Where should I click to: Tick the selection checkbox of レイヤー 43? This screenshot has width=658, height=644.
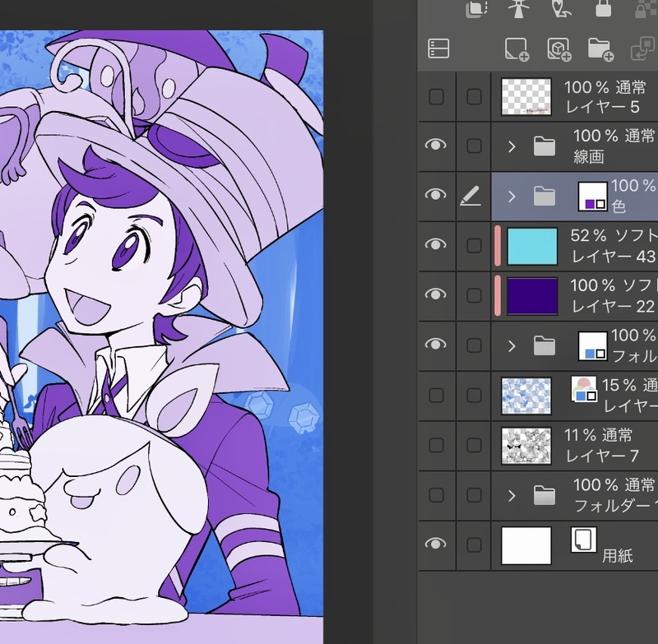[x=475, y=246]
